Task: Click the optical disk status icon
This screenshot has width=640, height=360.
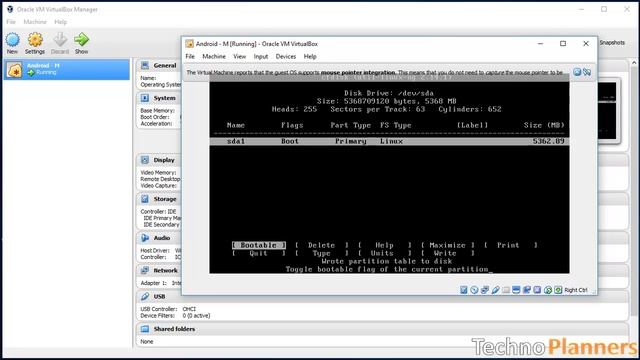Action: click(474, 290)
